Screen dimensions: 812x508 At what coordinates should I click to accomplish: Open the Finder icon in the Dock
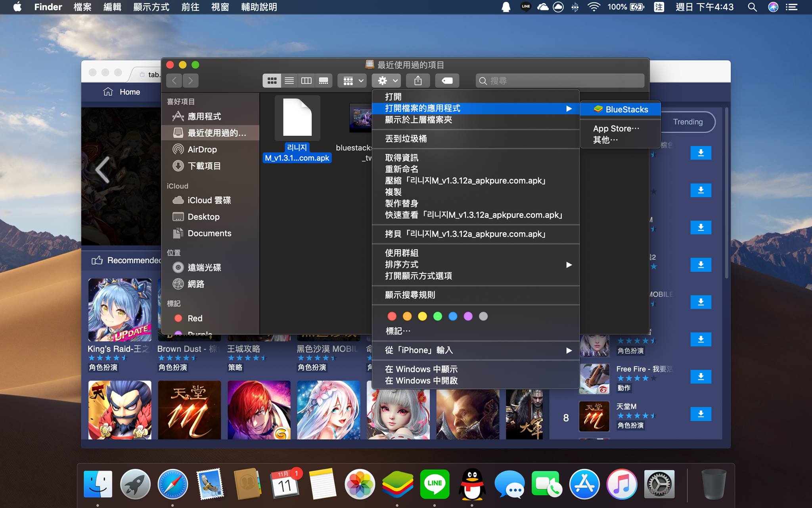pyautogui.click(x=98, y=484)
